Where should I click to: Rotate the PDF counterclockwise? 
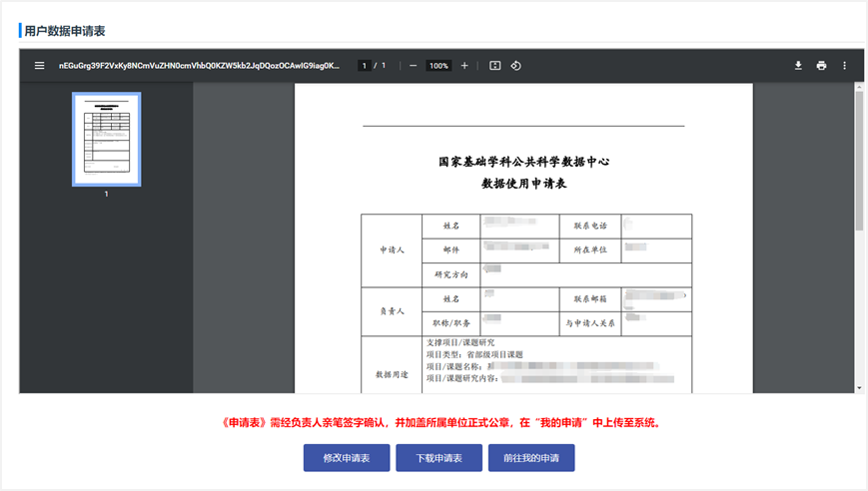pyautogui.click(x=516, y=66)
